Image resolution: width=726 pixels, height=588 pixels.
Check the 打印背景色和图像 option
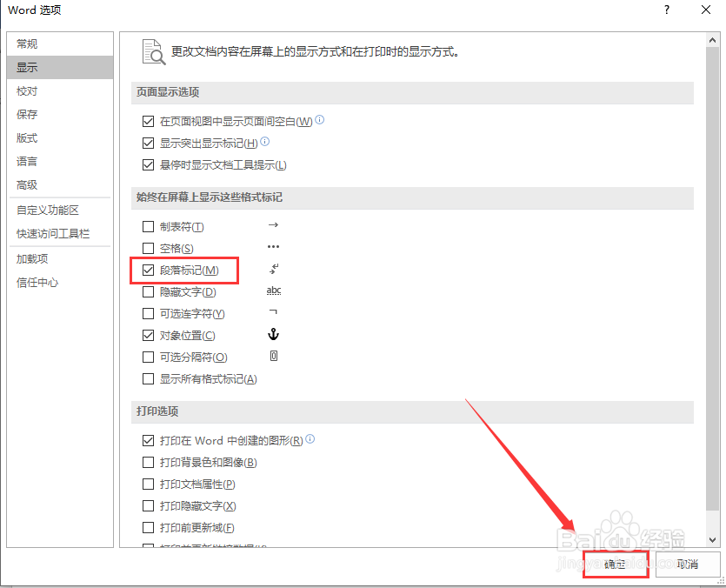tap(149, 461)
